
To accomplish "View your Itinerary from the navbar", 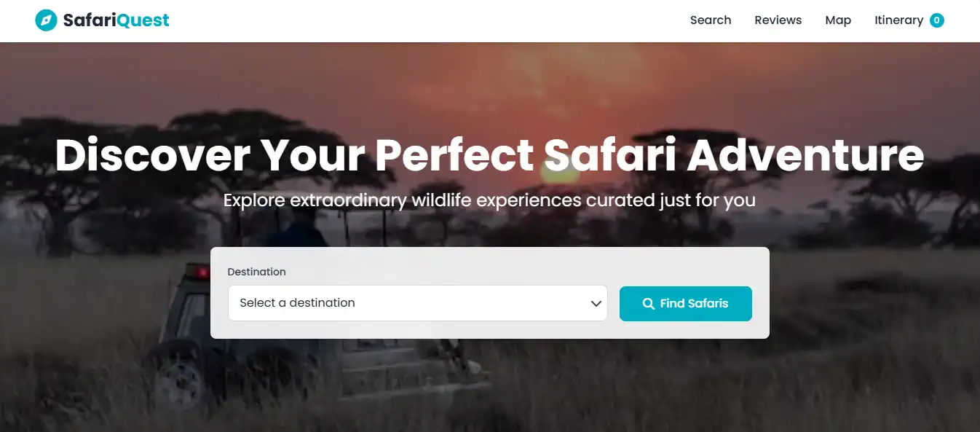I will [899, 20].
